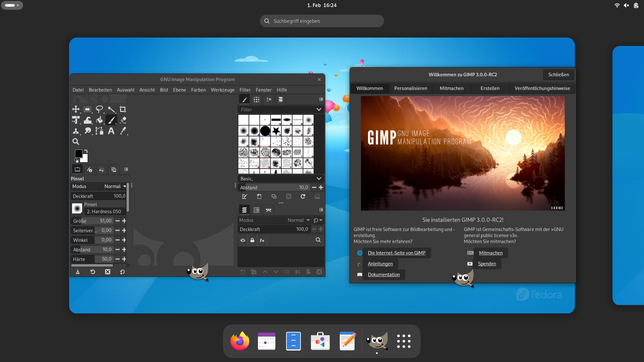Activate the Zoom magnifier tool

pyautogui.click(x=76, y=142)
